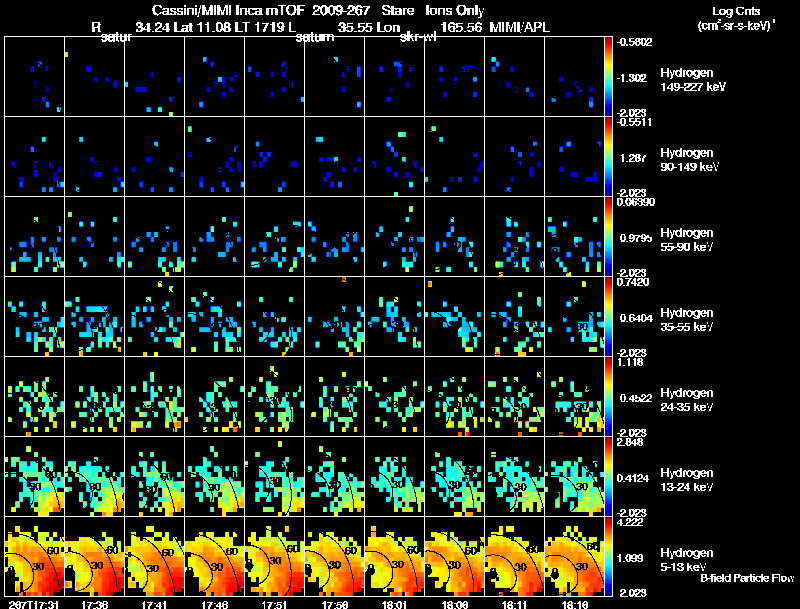Select the color bar for 149-227 keV row
Screen dimensions: 800x609
pos(608,77)
